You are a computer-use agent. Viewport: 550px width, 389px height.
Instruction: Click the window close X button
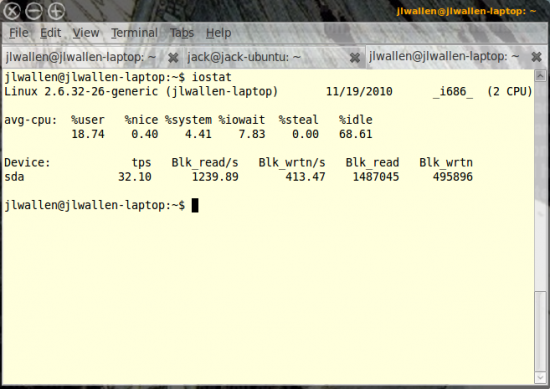pos(12,11)
